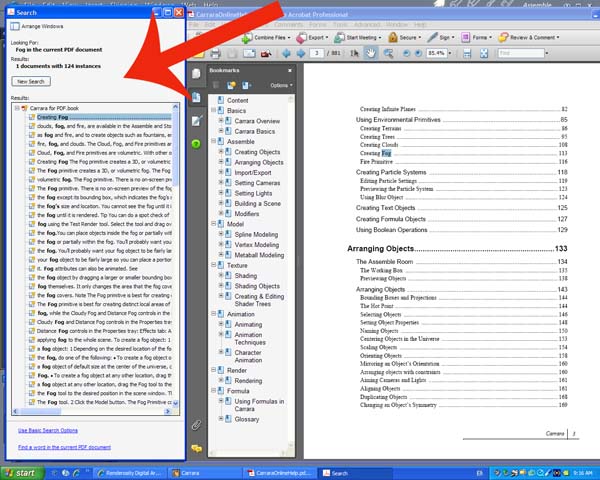
Task: Click the fit page full view icon
Action: pos(484,53)
